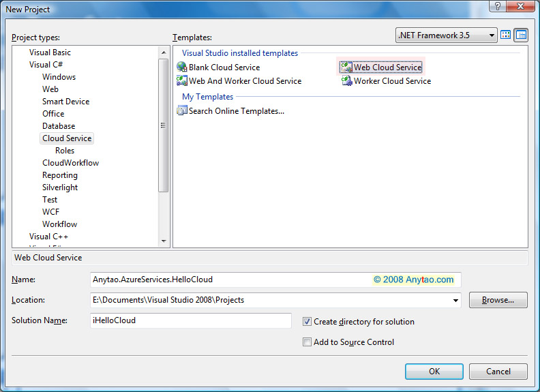
Task: Click the Location path field
Action: [x=275, y=300]
